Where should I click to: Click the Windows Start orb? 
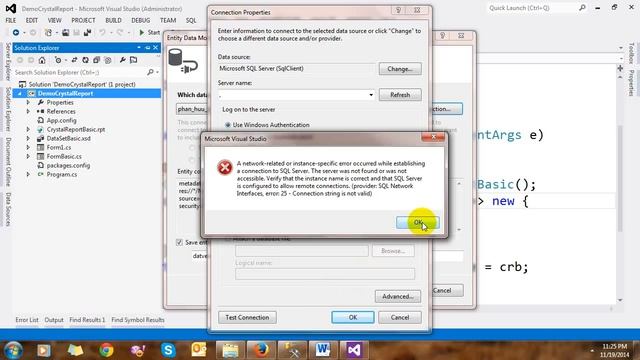(x=13, y=350)
